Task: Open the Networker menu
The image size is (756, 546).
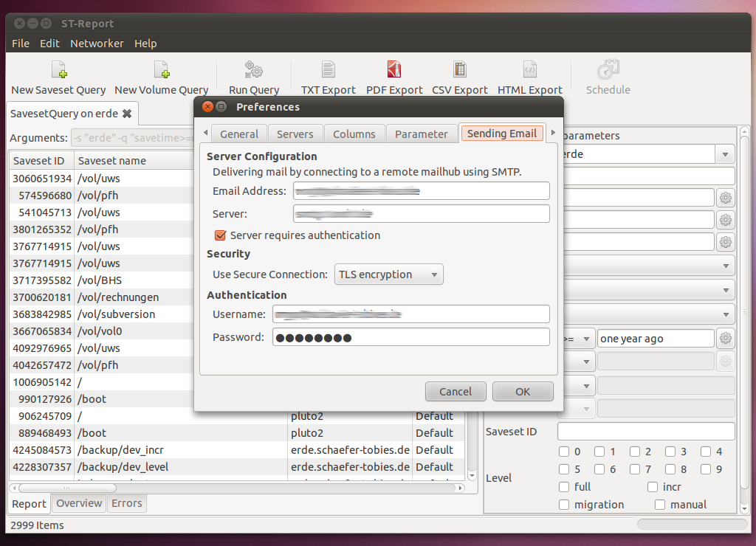Action: point(97,44)
